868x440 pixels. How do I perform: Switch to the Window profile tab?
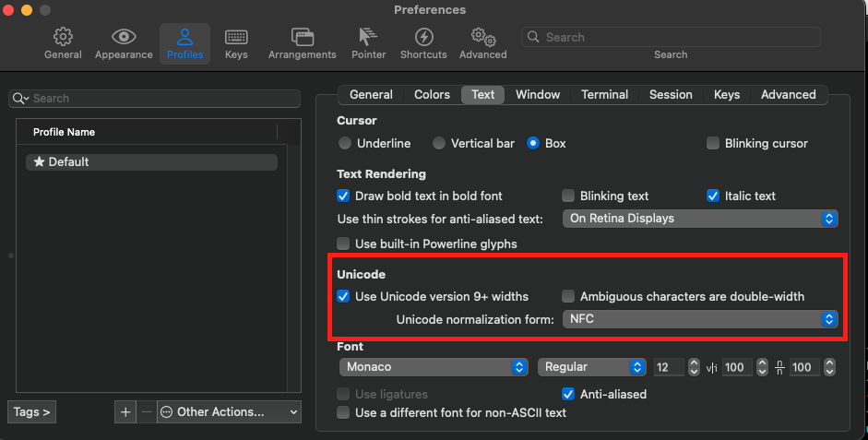[538, 95]
